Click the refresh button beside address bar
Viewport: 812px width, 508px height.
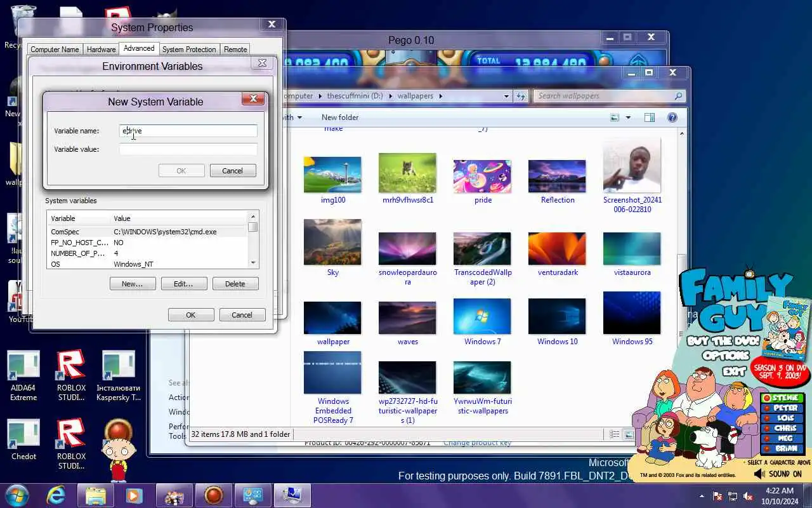521,96
